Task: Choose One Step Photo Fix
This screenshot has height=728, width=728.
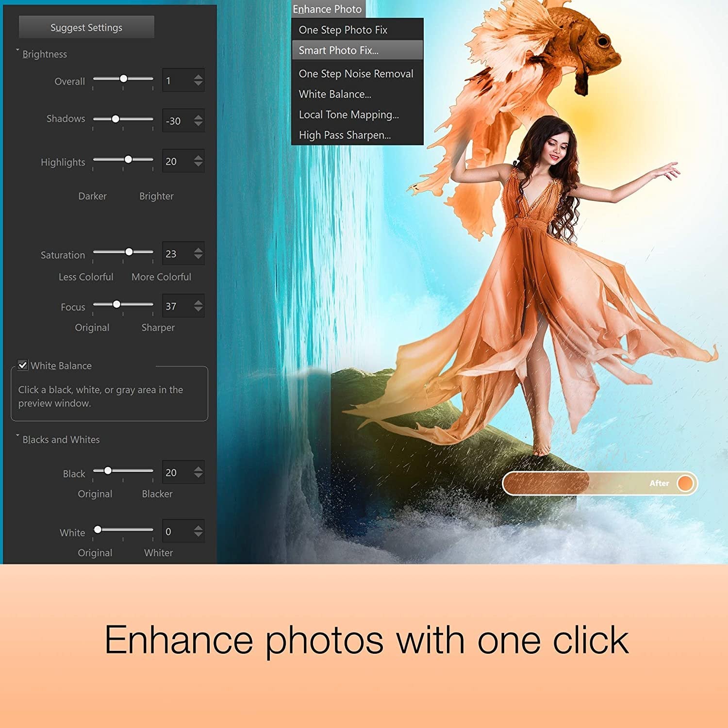Action: 343,30
